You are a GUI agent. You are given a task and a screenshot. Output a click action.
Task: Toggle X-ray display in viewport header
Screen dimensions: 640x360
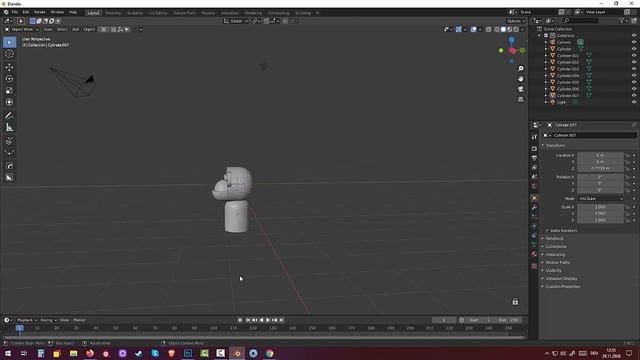pos(489,29)
